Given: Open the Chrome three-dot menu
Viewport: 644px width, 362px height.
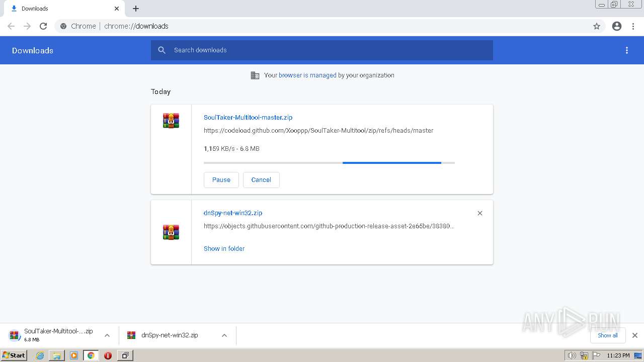Looking at the screenshot, I should pos(633,26).
